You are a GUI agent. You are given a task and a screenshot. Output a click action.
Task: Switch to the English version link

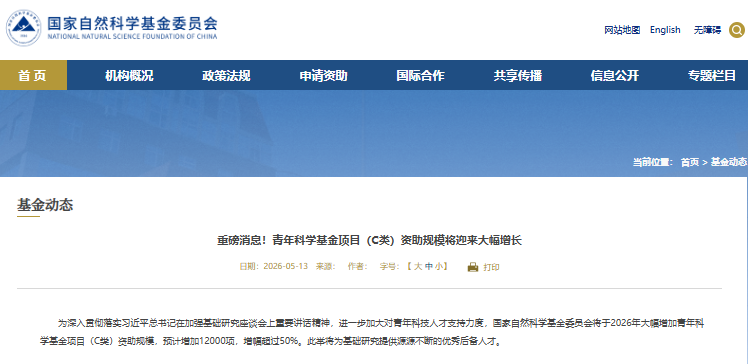click(665, 30)
